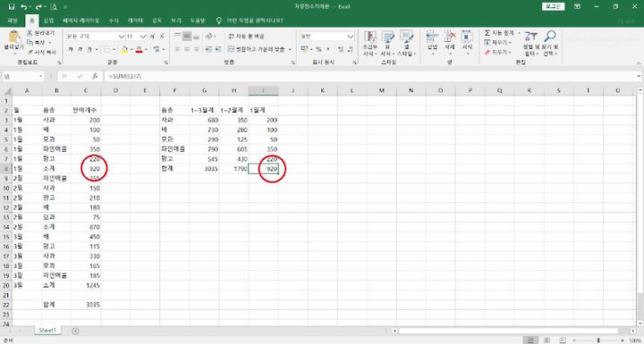Open print preview from quick access toolbar
The width and height of the screenshot is (644, 344).
coord(54,7)
